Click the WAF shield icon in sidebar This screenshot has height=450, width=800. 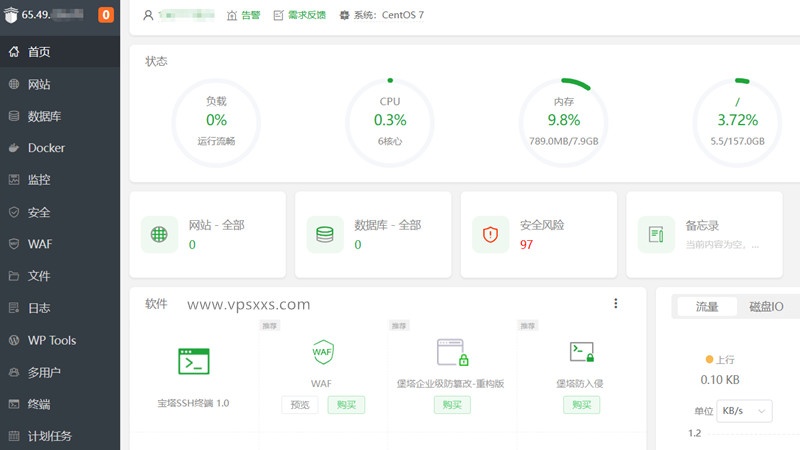tap(14, 244)
